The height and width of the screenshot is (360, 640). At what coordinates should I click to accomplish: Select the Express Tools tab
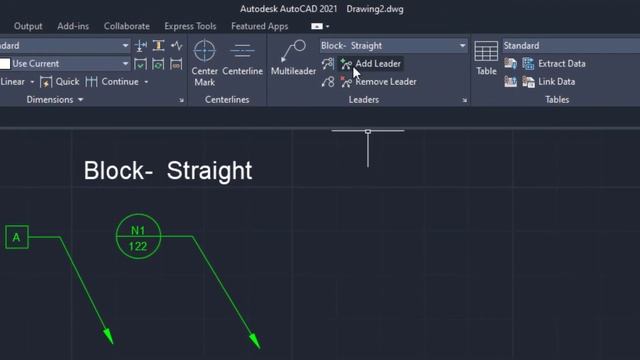tap(190, 26)
